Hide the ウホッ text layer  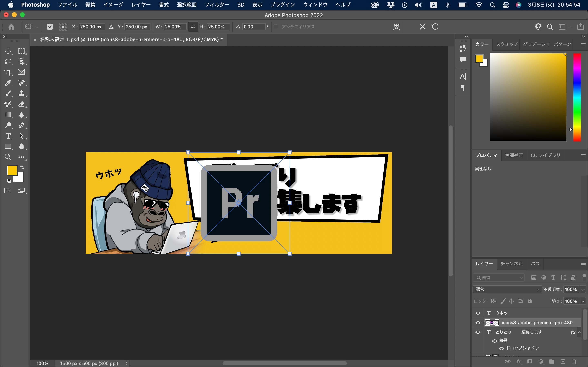pyautogui.click(x=478, y=313)
